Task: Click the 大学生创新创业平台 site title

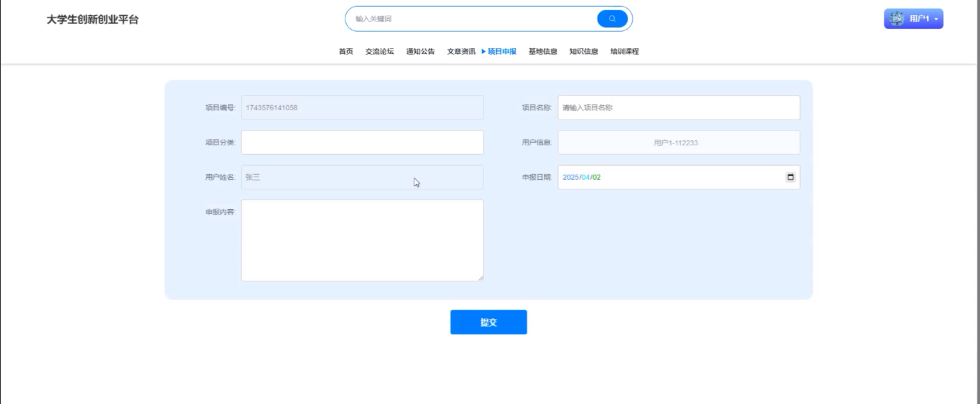Action: pos(93,19)
